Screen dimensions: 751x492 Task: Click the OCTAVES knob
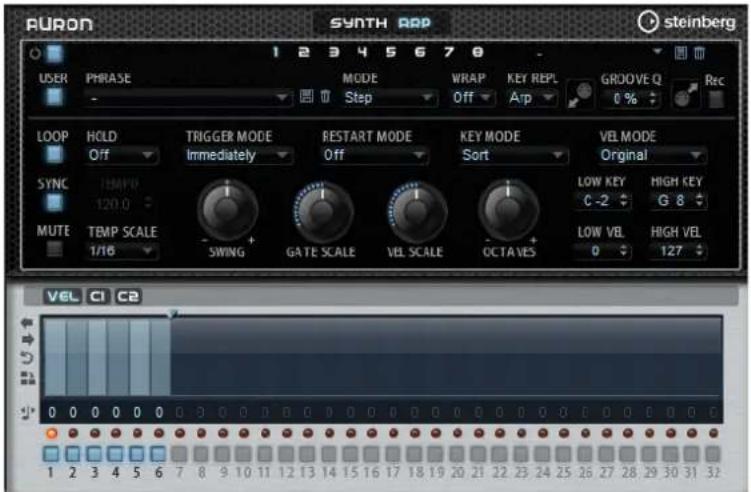coord(509,209)
